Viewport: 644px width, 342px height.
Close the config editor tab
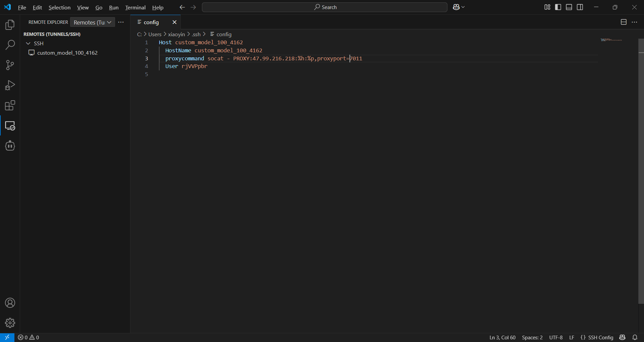click(174, 22)
